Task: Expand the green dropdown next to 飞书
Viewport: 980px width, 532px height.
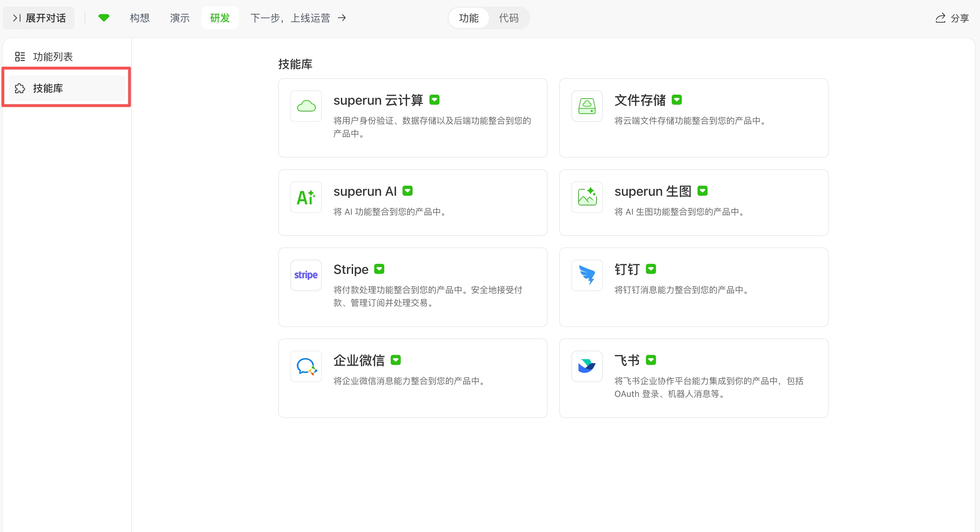Action: (651, 360)
